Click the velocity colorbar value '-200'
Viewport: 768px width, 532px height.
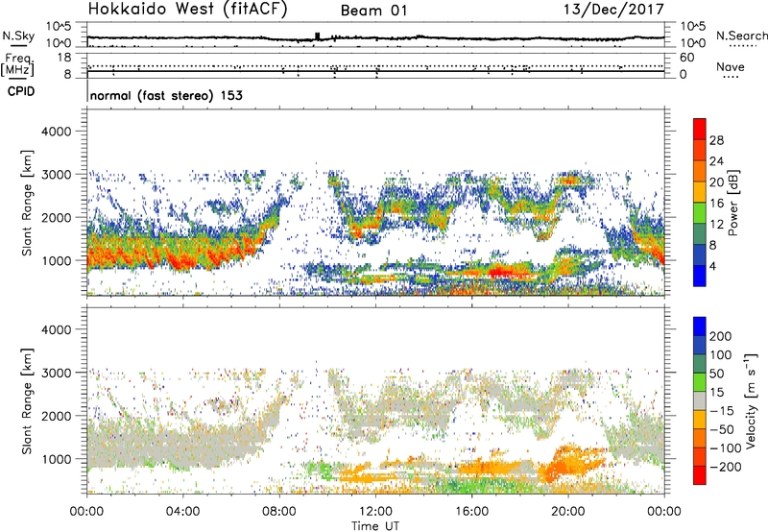pyautogui.click(x=725, y=467)
